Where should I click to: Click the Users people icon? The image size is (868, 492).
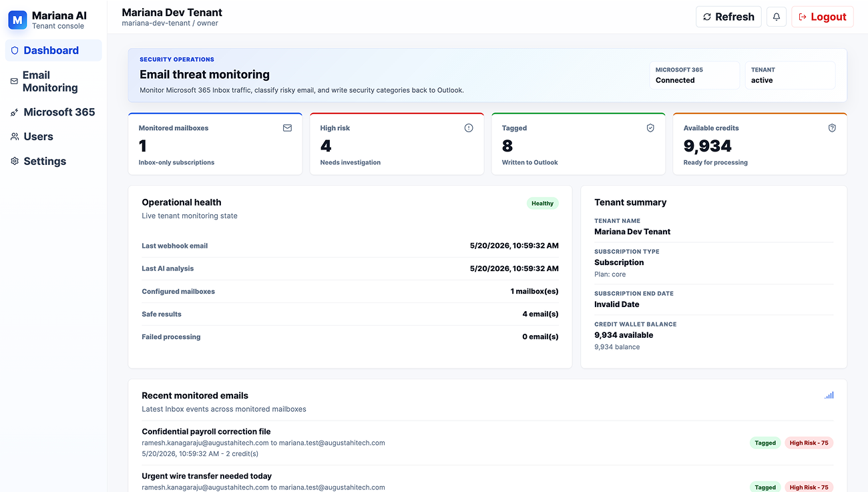(15, 136)
